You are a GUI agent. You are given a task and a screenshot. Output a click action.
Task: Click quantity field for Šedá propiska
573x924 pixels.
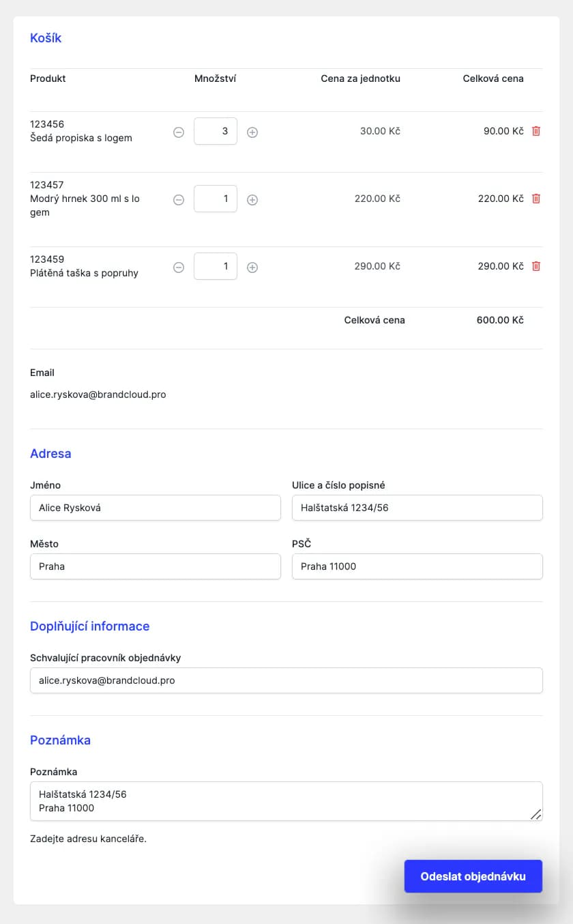click(x=216, y=131)
